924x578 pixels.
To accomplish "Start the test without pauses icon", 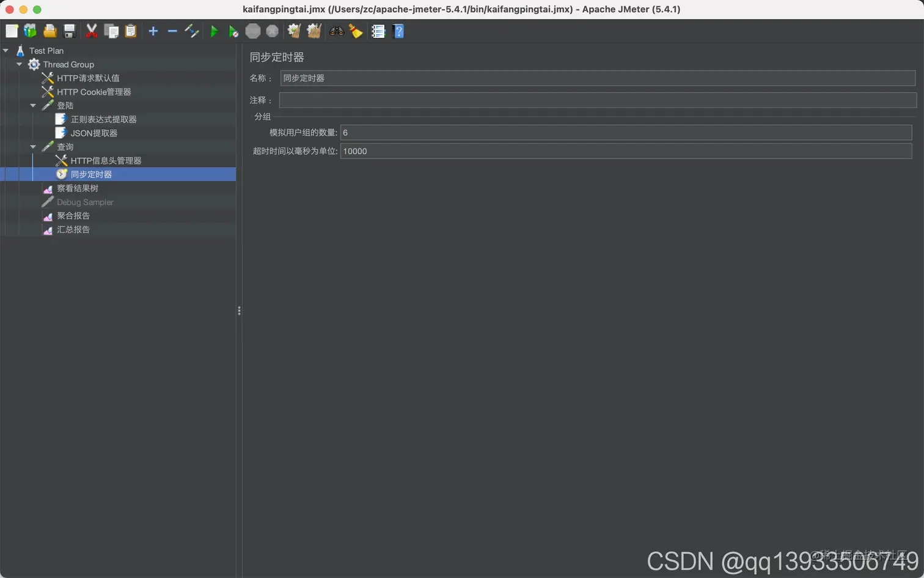I will [233, 31].
